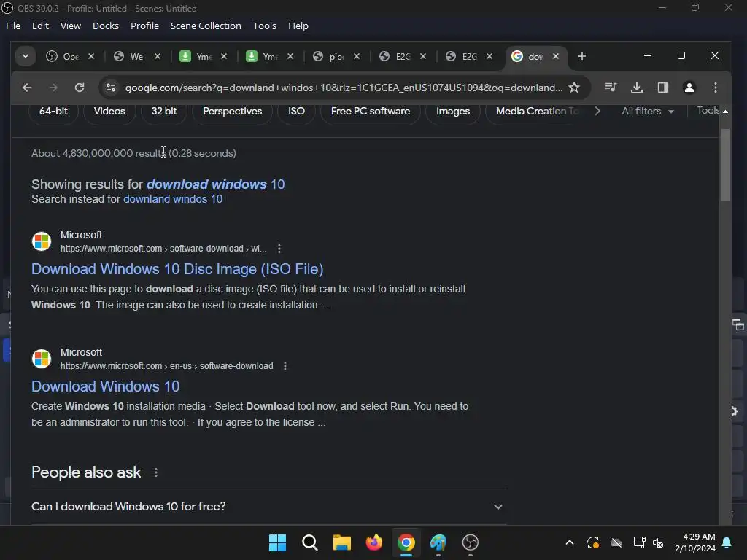Apply the 64-bit filter chip

tap(53, 111)
